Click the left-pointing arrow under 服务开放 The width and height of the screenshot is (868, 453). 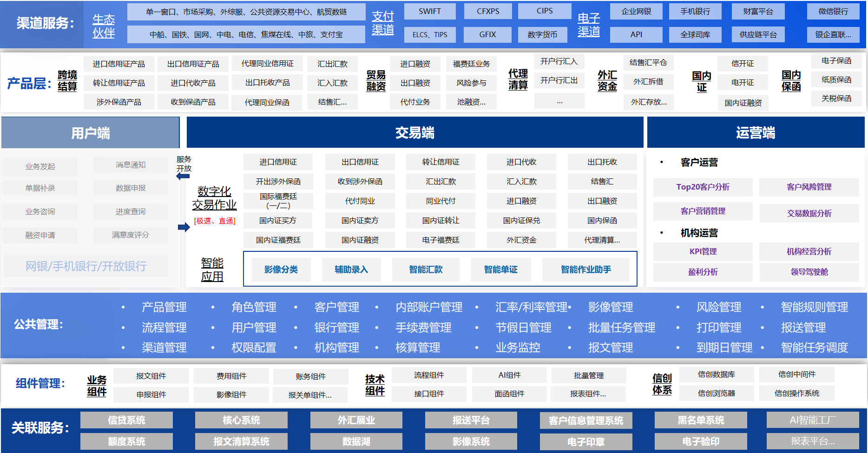pos(183,177)
